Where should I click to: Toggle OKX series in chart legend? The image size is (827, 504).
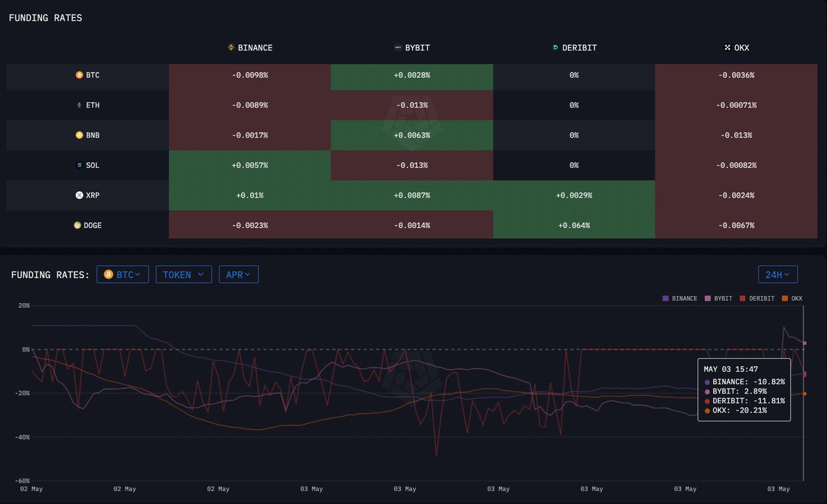pos(792,299)
